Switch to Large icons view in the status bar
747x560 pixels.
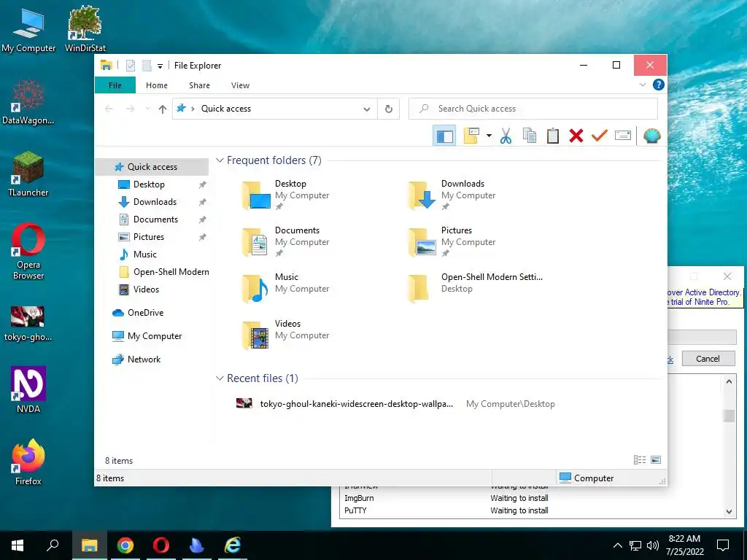pos(656,460)
